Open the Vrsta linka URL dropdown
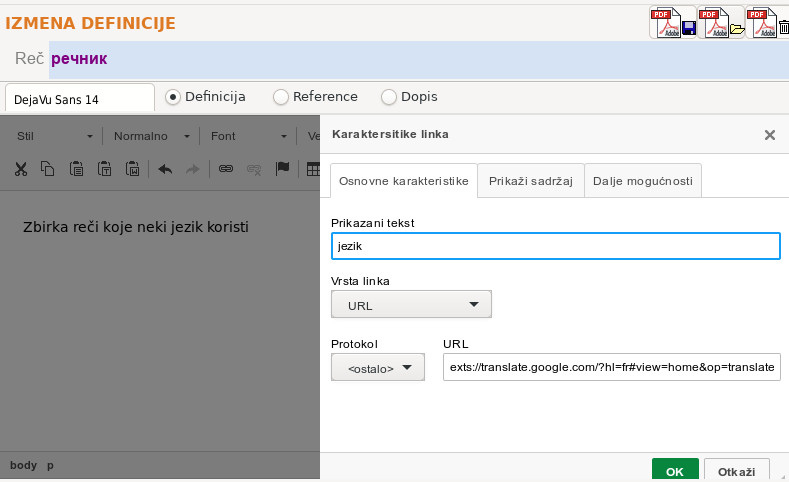 coord(411,304)
